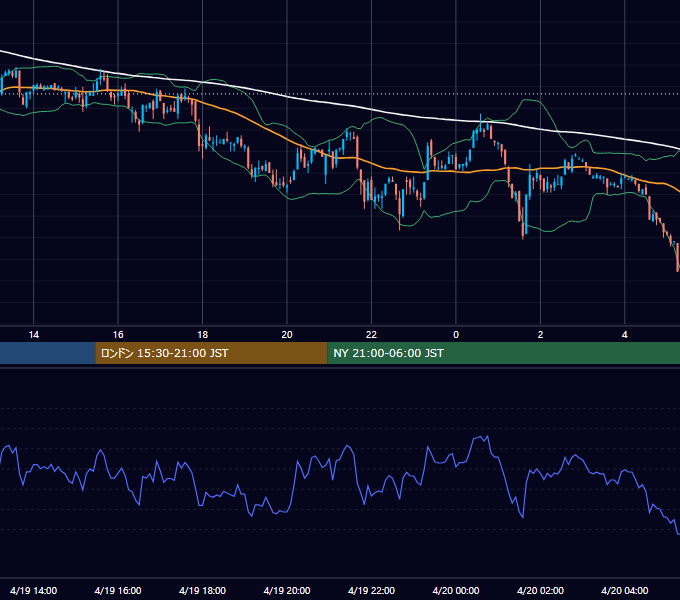The height and width of the screenshot is (600, 680).
Task: Click hour label 20 on price chart axis
Action: [287, 335]
